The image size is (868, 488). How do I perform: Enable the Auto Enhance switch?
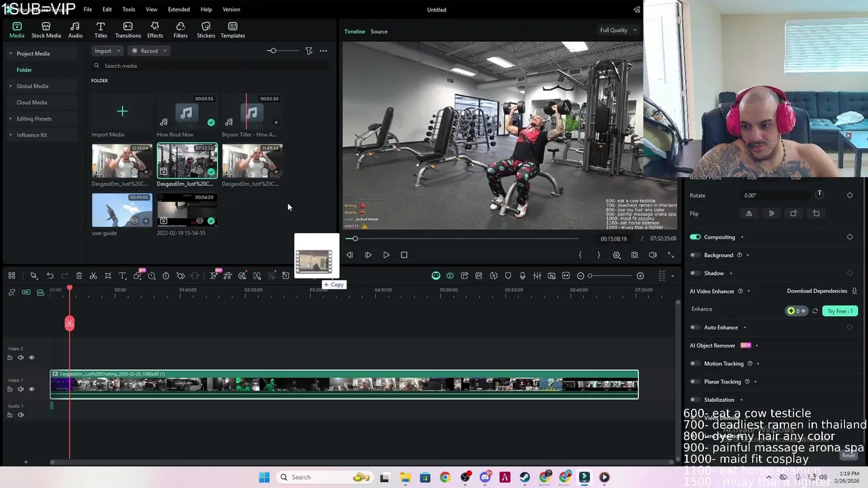point(695,327)
